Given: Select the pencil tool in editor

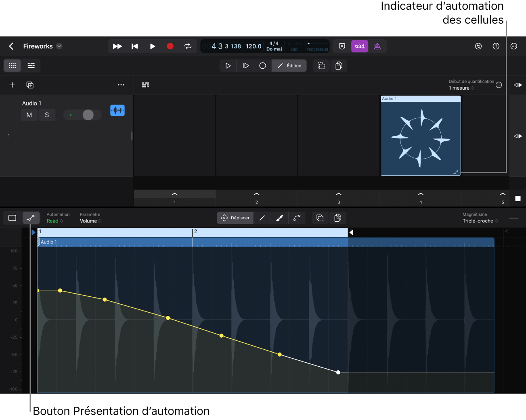Looking at the screenshot, I should click(x=262, y=218).
